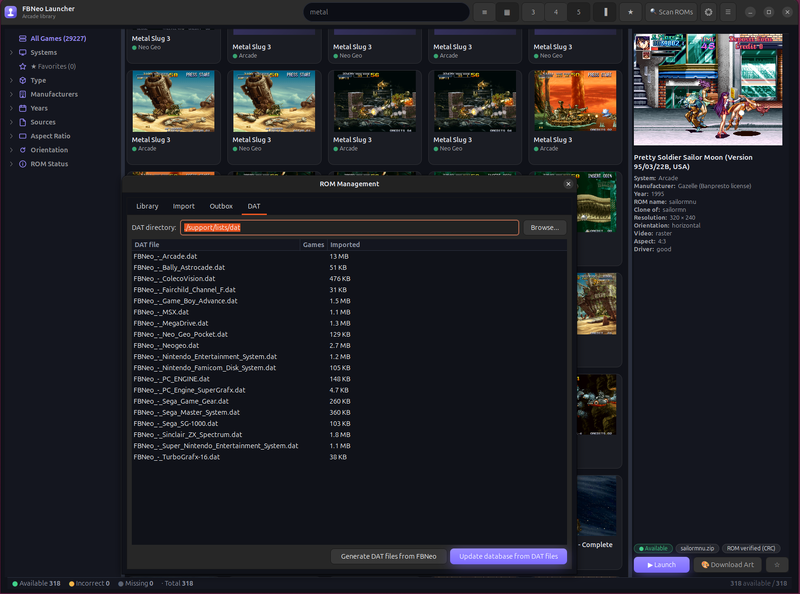Expand the Systems sidebar node
800x594 pixels.
tap(11, 53)
